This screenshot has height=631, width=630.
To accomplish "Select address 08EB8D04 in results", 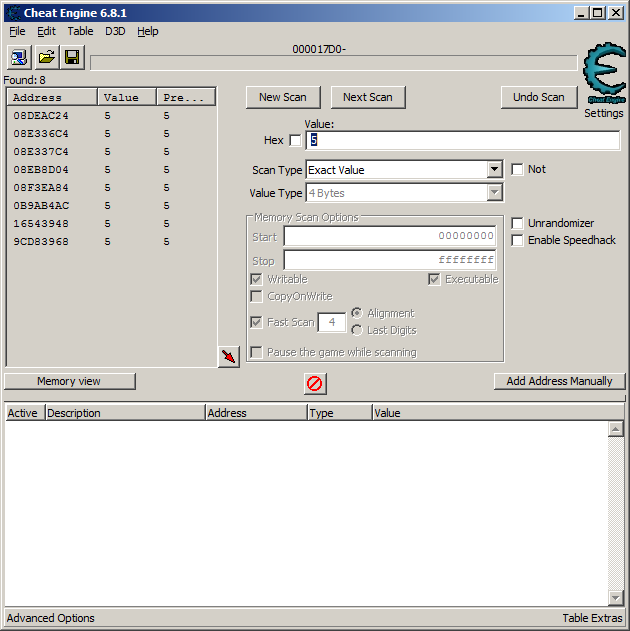I will point(41,170).
